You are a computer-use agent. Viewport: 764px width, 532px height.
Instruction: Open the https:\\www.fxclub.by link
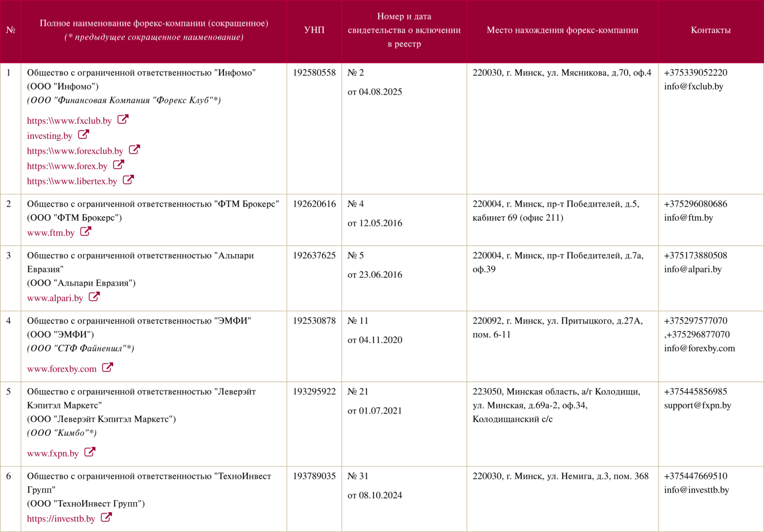69,121
